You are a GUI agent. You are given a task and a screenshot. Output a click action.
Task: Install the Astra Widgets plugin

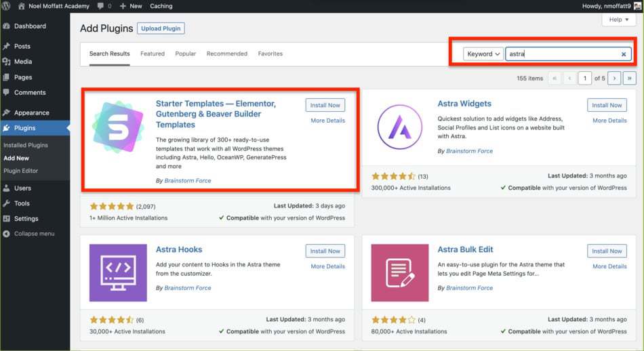(607, 105)
